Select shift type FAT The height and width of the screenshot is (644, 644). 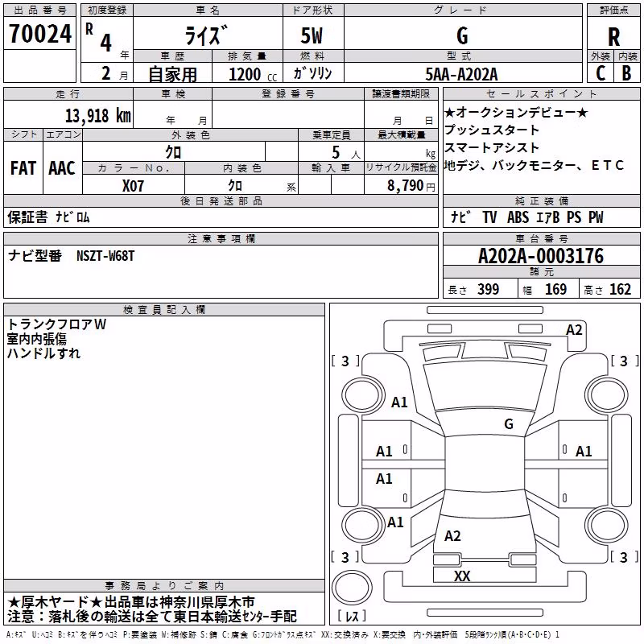click(x=23, y=168)
